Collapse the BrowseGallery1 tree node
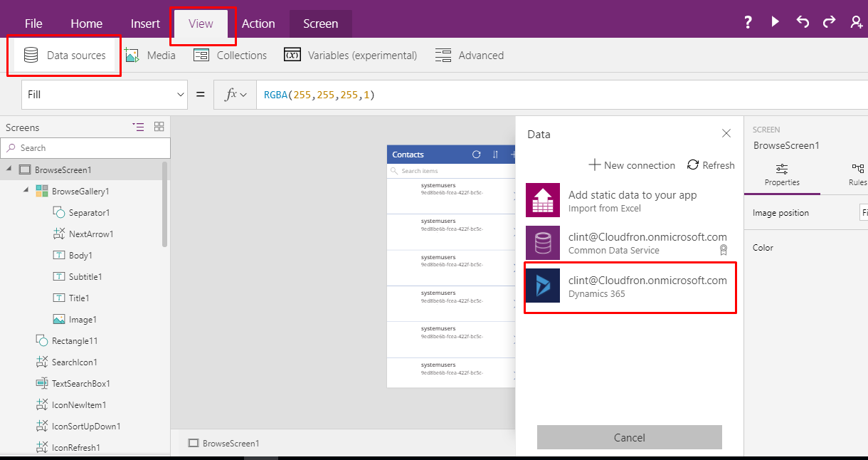 [26, 191]
